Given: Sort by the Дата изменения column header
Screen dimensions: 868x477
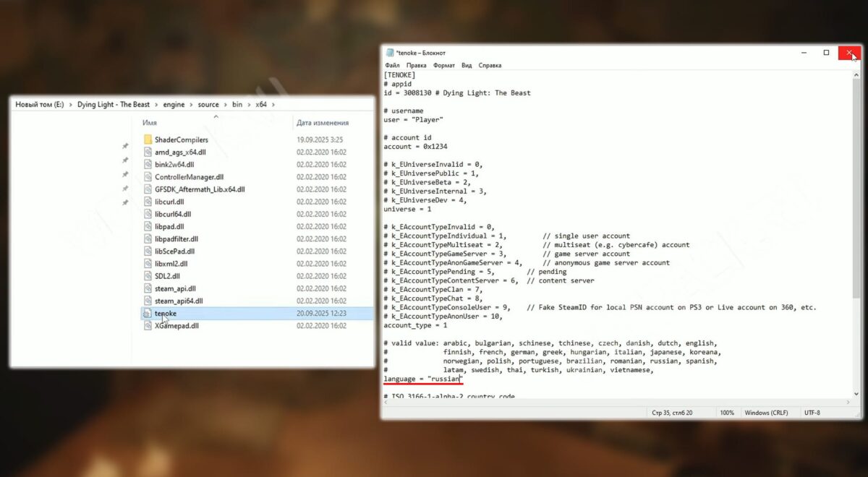Looking at the screenshot, I should 322,123.
